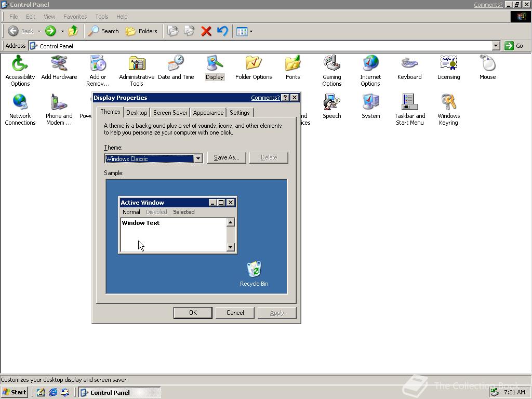Click the Control Panel taskbar button
This screenshot has width=532, height=399.
(119, 393)
